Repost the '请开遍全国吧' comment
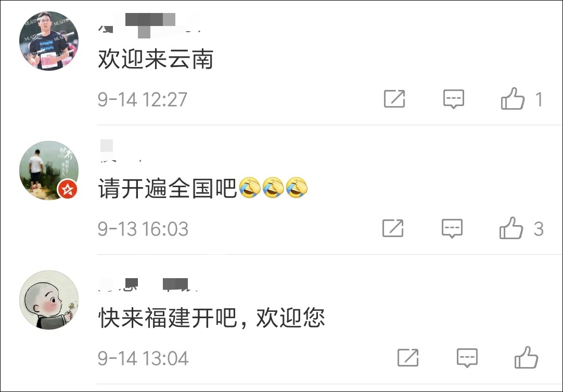 pyautogui.click(x=393, y=228)
